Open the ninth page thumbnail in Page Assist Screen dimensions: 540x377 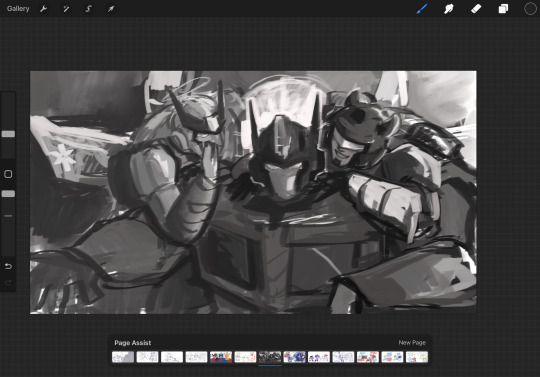pos(319,357)
